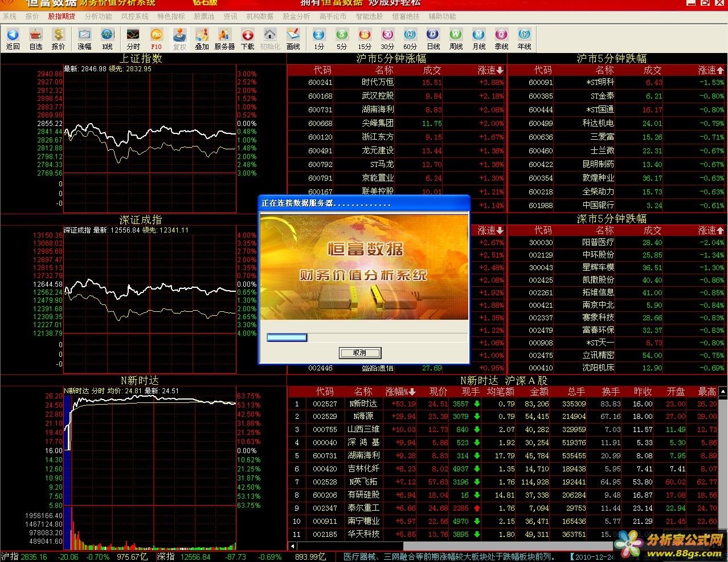Open the 股指期货 menu
The image size is (728, 562).
point(62,17)
